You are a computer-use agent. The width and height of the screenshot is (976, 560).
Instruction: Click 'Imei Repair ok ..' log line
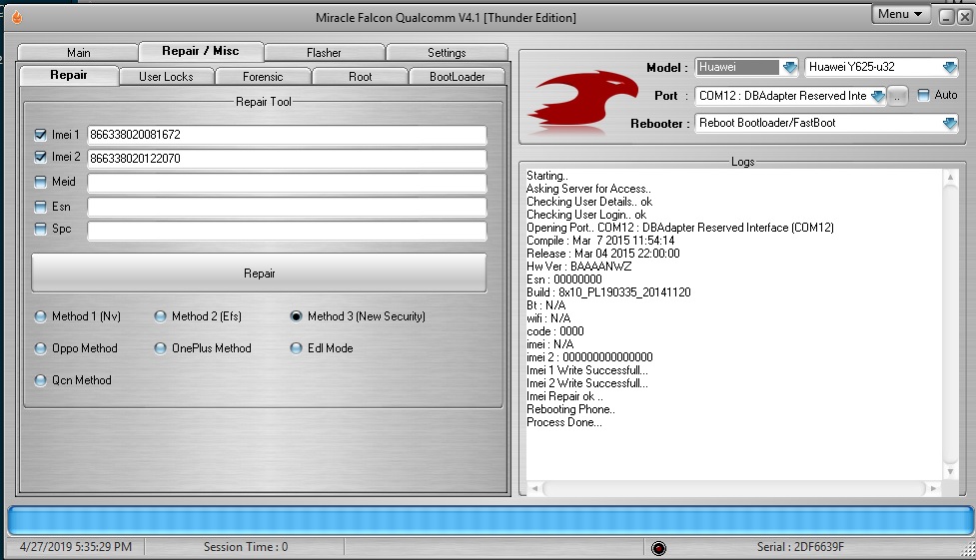coord(564,396)
